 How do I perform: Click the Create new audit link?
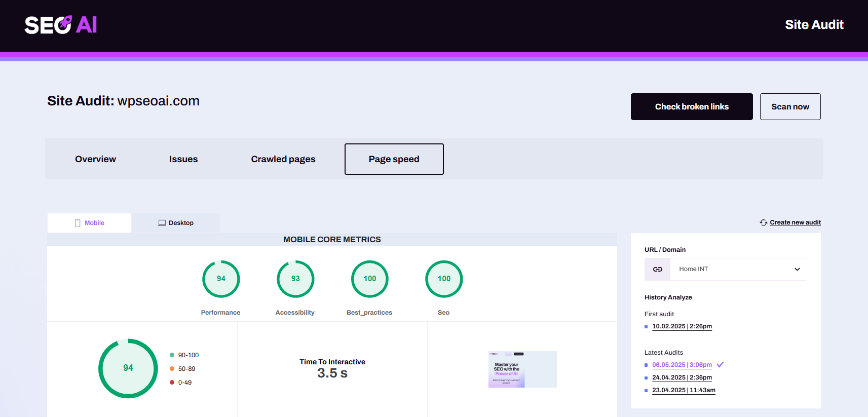tap(795, 222)
